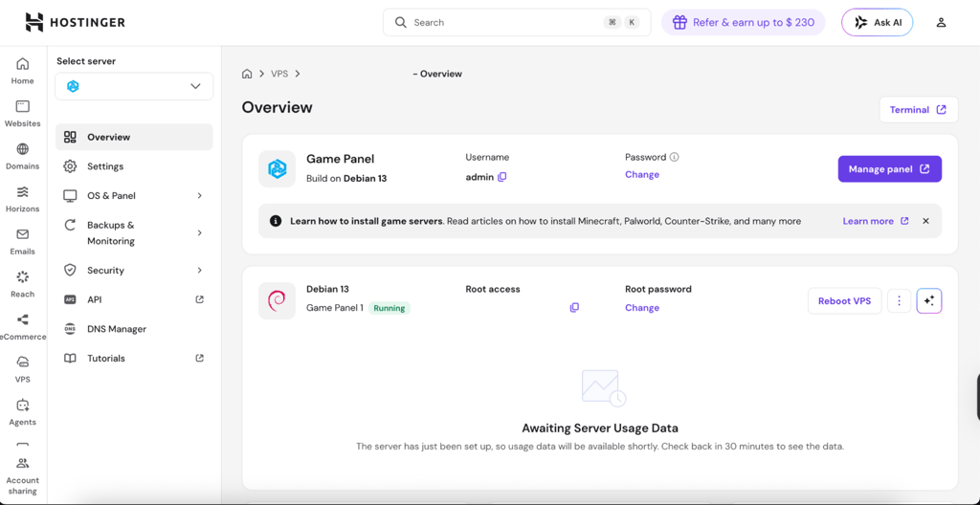This screenshot has width=980, height=505.
Task: Change the Game Panel password
Action: point(642,174)
